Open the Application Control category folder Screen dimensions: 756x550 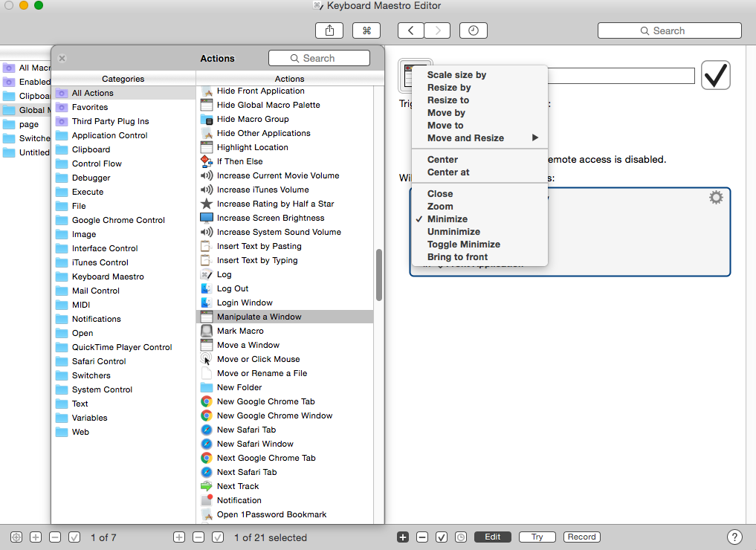tap(123, 135)
